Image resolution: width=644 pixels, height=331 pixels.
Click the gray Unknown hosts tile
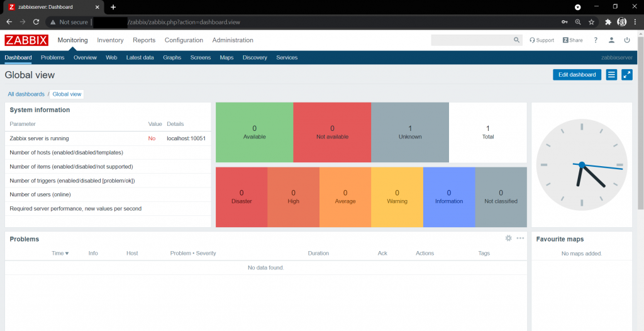[410, 132]
